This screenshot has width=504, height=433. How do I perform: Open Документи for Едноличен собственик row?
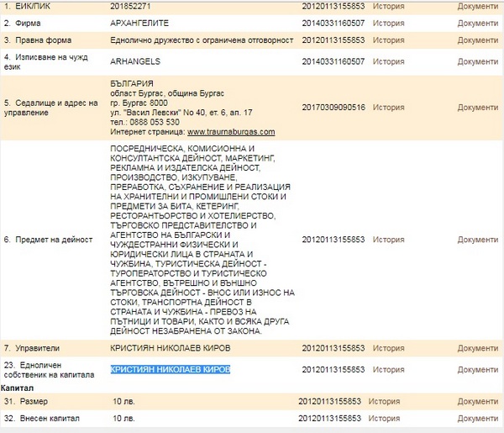click(x=478, y=370)
